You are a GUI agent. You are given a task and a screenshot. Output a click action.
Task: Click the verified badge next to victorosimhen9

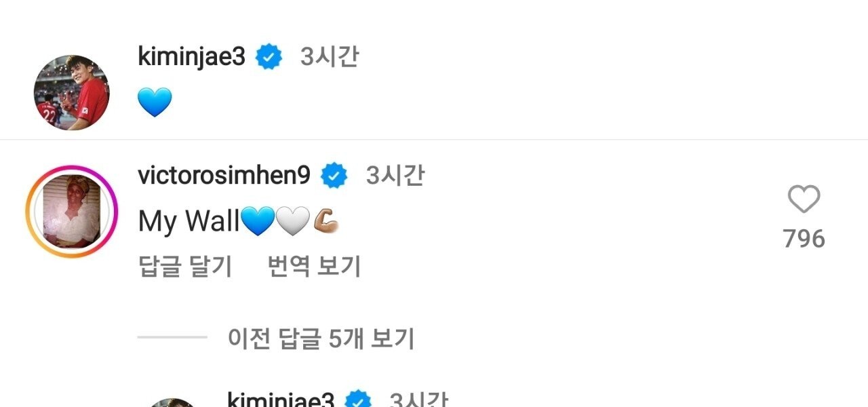334,176
